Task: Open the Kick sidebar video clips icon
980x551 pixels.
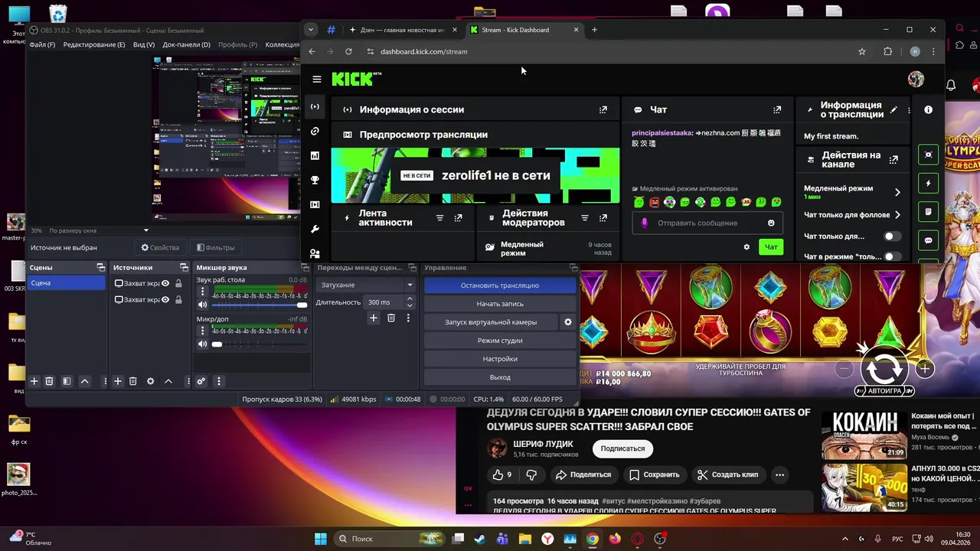Action: [315, 204]
